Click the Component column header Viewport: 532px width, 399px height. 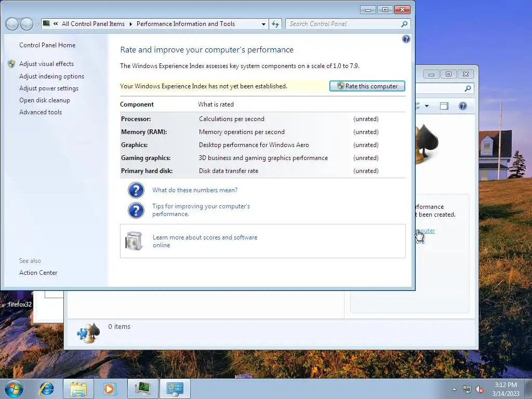coord(137,104)
